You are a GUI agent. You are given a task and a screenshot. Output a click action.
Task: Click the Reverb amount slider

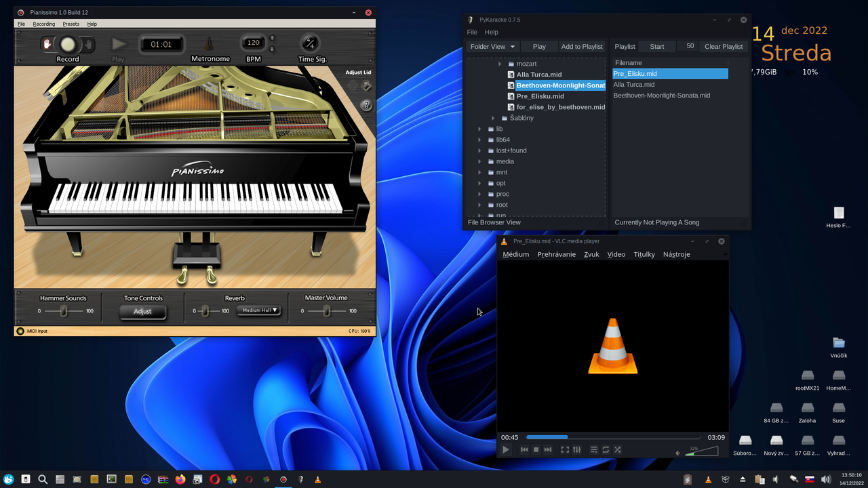tap(205, 311)
